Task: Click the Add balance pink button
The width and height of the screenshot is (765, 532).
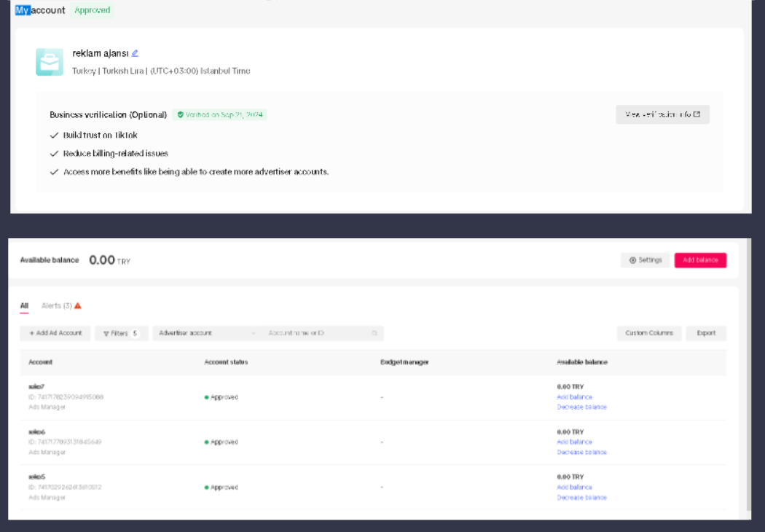Action: click(x=700, y=260)
